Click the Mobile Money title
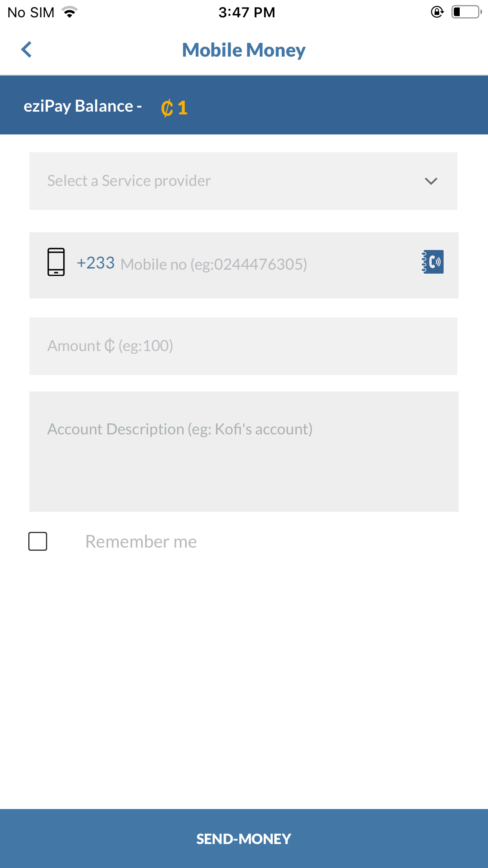488x868 pixels. click(x=244, y=50)
